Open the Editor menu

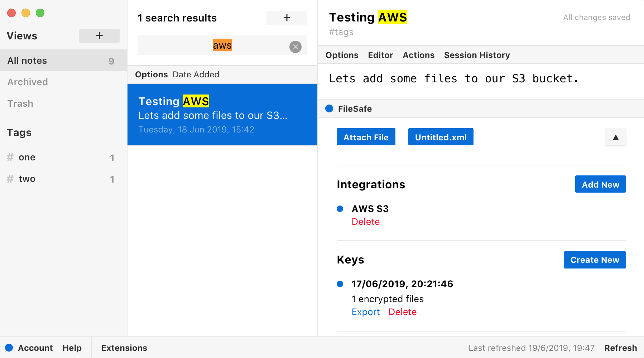(x=380, y=55)
